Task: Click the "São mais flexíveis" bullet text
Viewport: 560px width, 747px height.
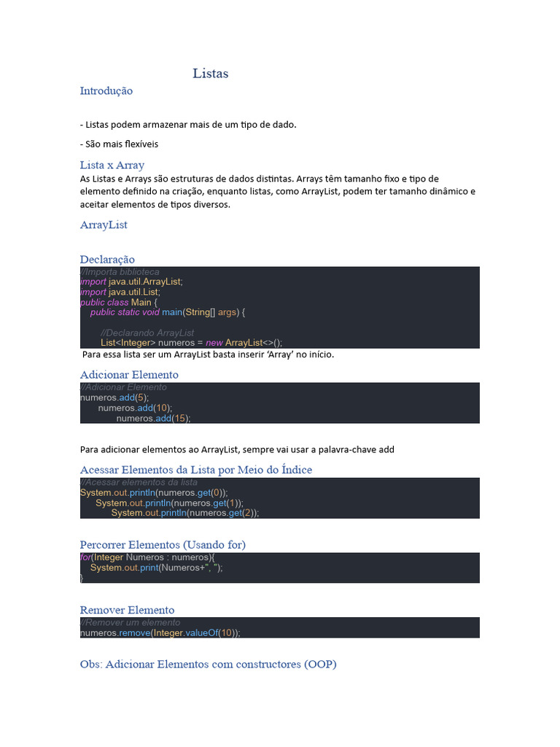Action: pos(119,144)
